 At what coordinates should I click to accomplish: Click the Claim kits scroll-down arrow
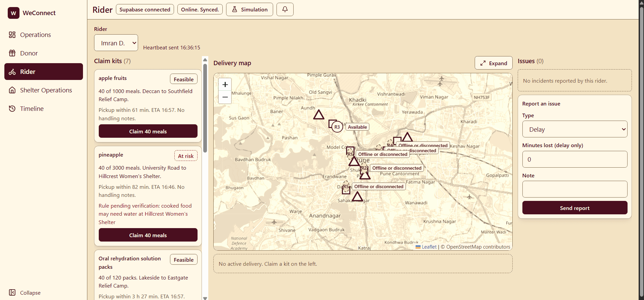coord(205,298)
